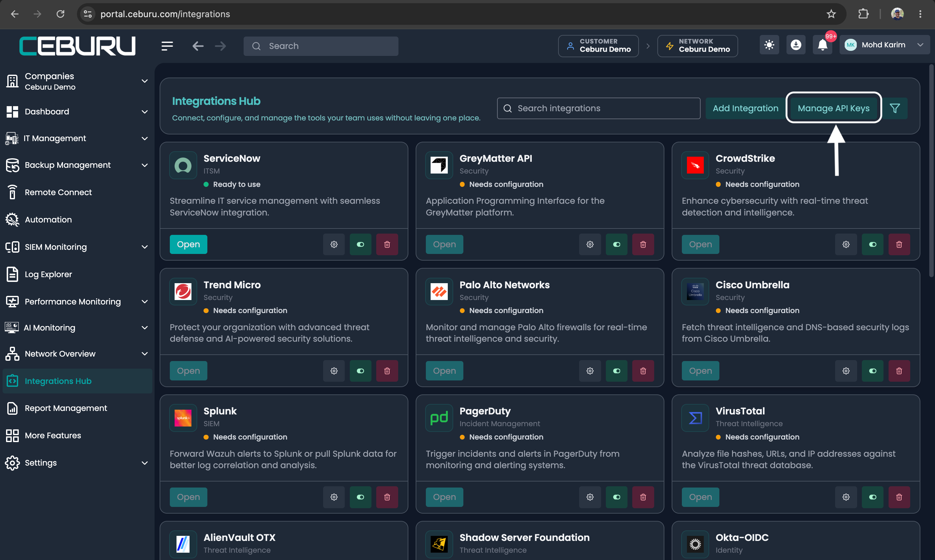The image size is (935, 560).
Task: Toggle the GreyMatter API integration switch
Action: 617,244
